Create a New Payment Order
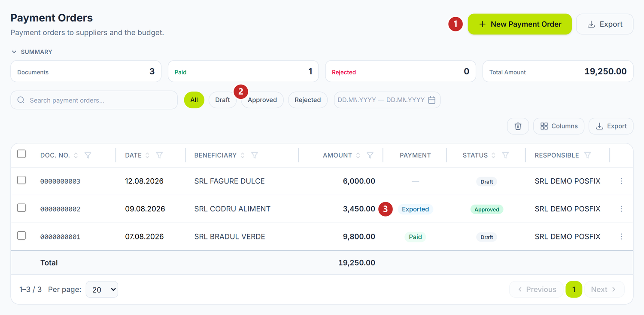 [519, 24]
